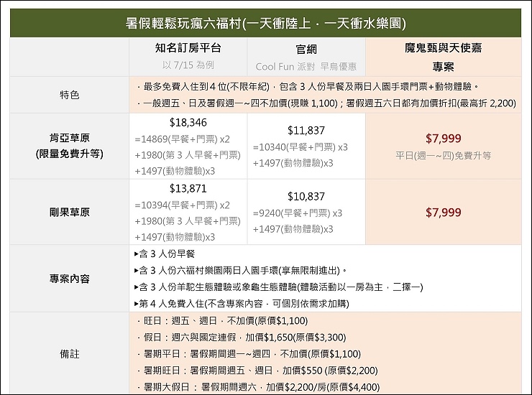The width and height of the screenshot is (532, 395).
Task: Click the 特色 row label
Action: tap(69, 95)
